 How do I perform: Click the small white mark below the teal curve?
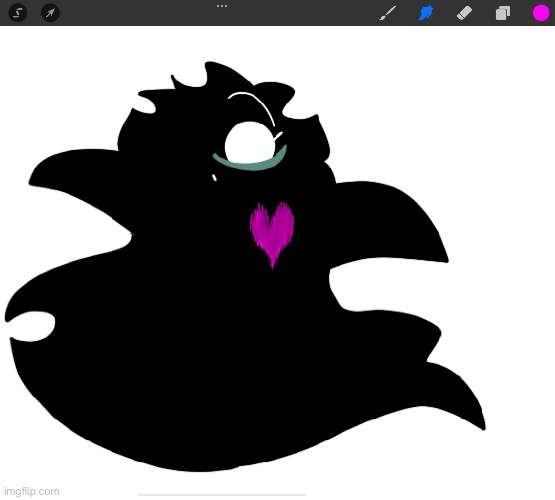pyautogui.click(x=214, y=177)
